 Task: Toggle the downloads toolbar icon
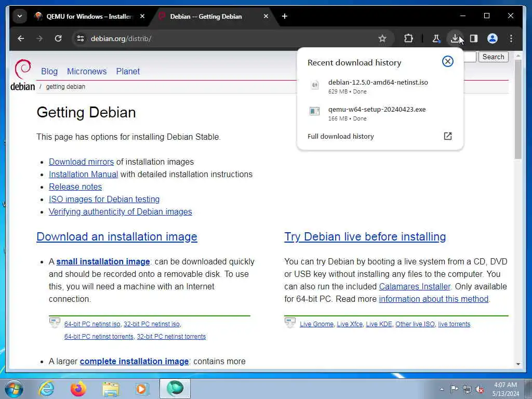455,38
